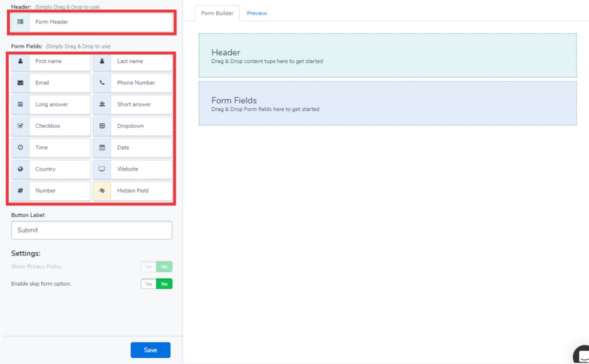Click the Last name person icon
The image size is (589, 364).
click(102, 61)
